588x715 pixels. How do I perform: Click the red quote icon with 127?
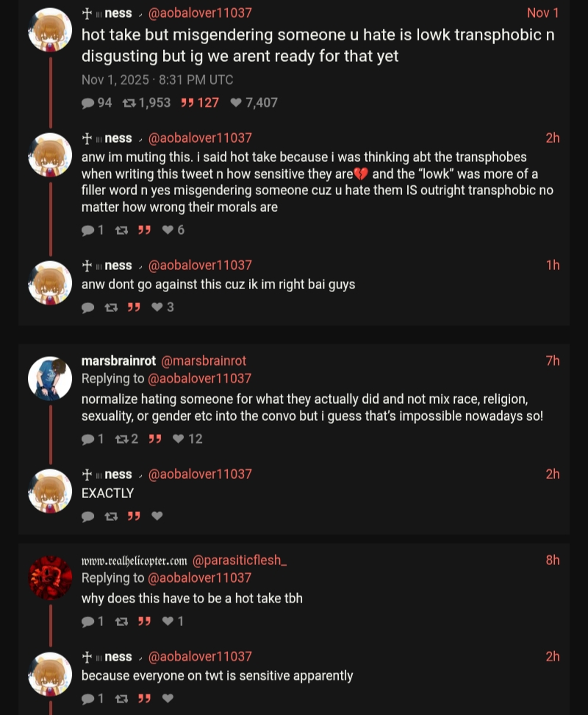(x=187, y=103)
